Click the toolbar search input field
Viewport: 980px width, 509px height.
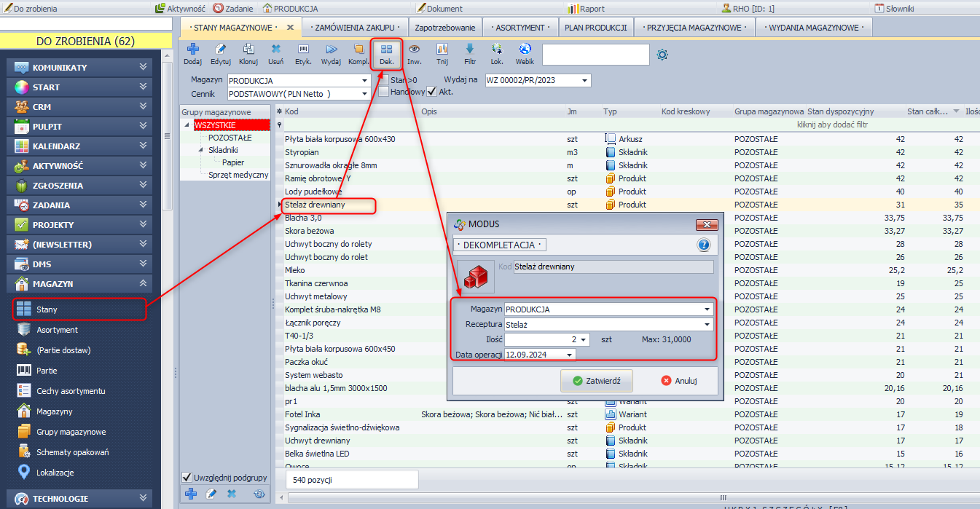595,55
